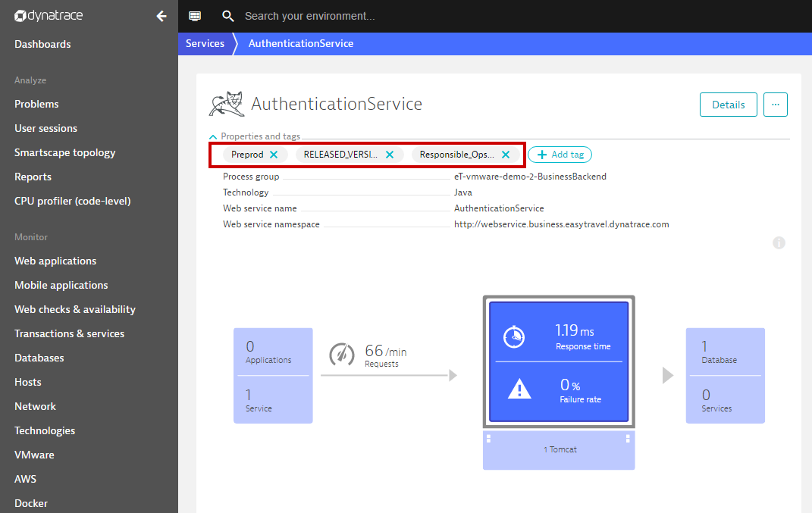Click 1.19 ms Response time

point(582,336)
